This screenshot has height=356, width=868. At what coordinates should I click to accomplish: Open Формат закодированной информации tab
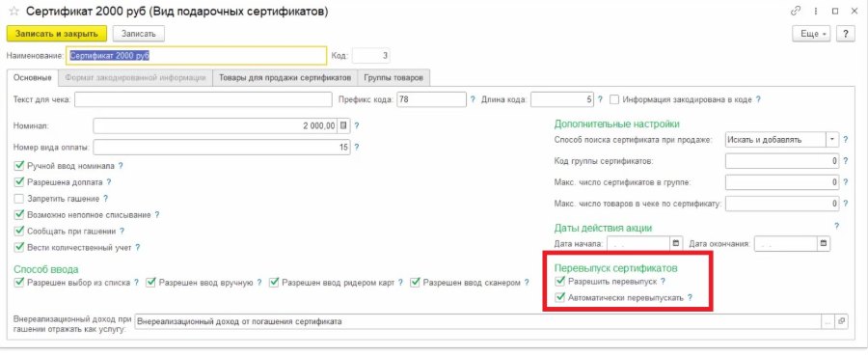click(x=136, y=77)
